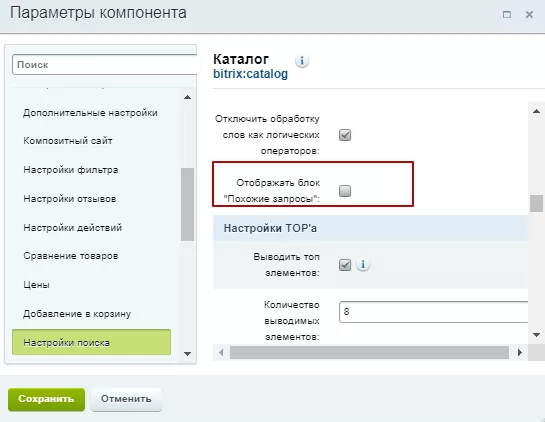Click the Количество выводимых элементов input field

[x=433, y=312]
